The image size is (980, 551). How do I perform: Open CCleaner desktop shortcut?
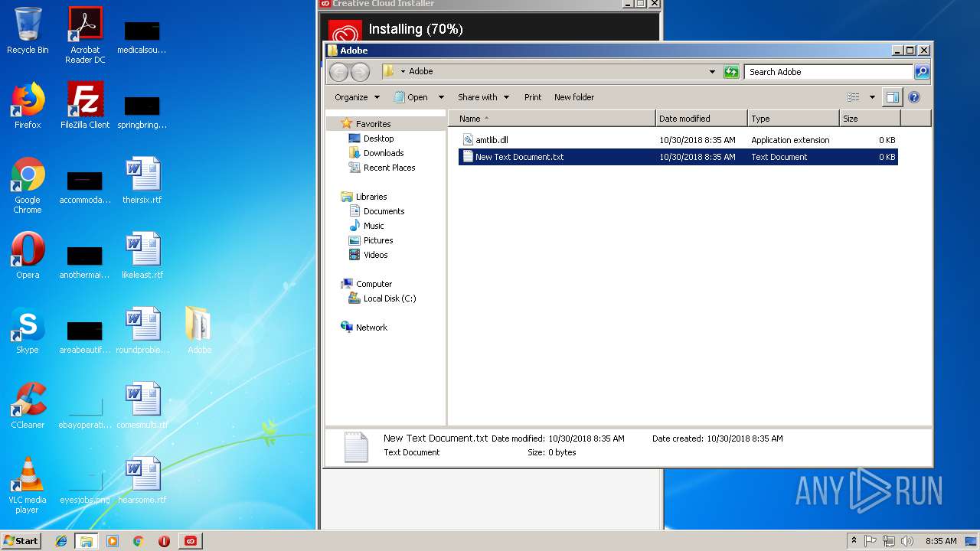click(28, 406)
